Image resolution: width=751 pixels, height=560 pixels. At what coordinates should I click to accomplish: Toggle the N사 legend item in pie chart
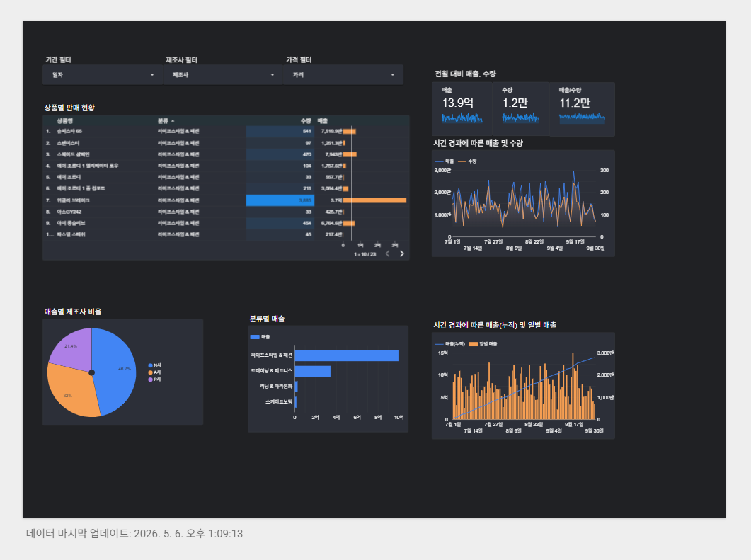(155, 365)
